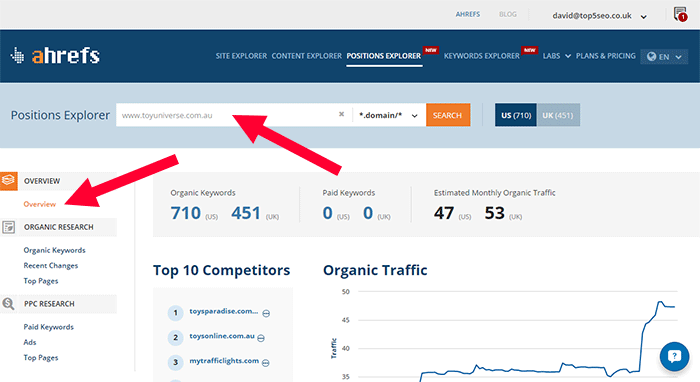Image resolution: width=700 pixels, height=382 pixels.
Task: Click the 451 UK organic keywords value
Action: (246, 213)
